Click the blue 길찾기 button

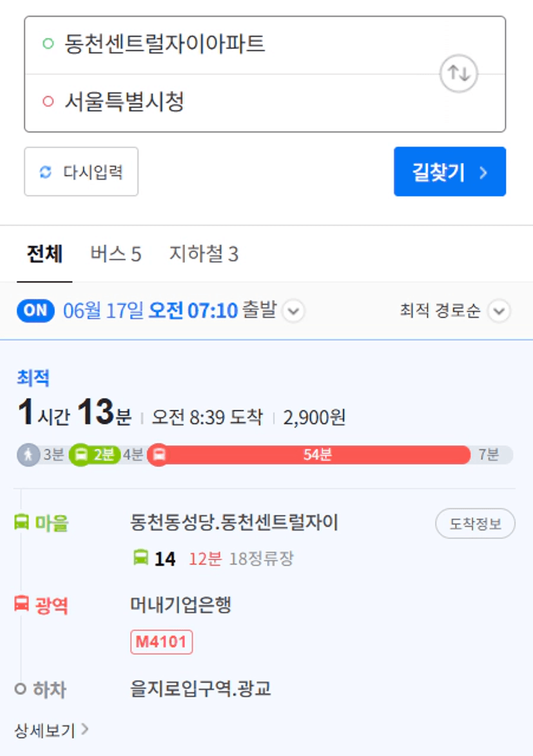click(x=450, y=172)
